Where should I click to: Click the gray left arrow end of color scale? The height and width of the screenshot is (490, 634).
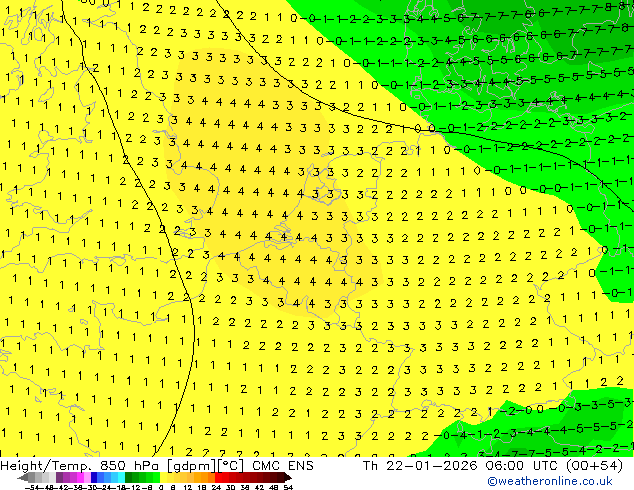coord(22,477)
